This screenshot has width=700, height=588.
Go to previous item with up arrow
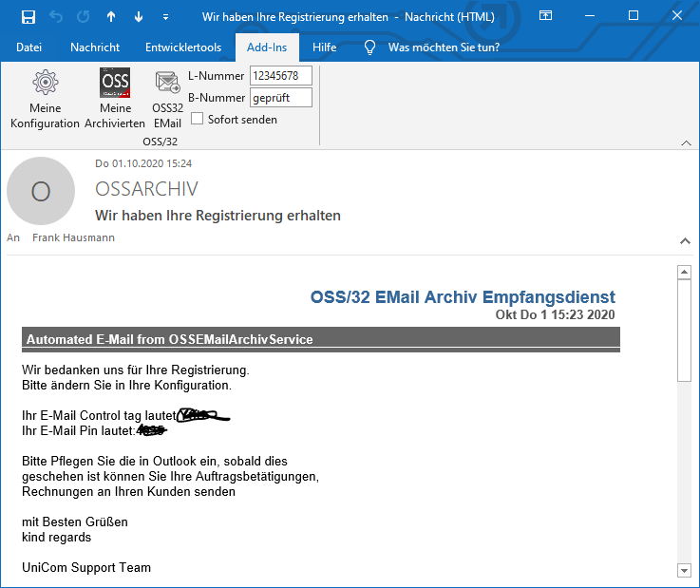pos(111,17)
